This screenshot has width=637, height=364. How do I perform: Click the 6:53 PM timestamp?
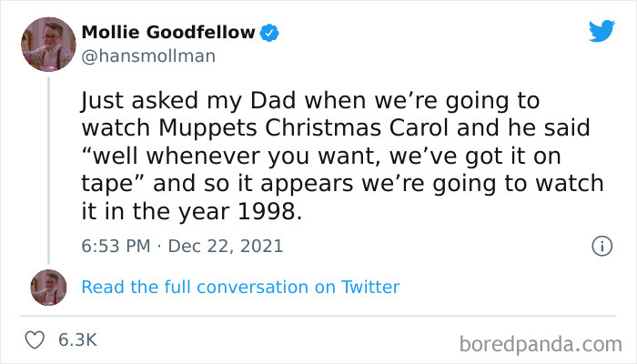click(x=114, y=246)
